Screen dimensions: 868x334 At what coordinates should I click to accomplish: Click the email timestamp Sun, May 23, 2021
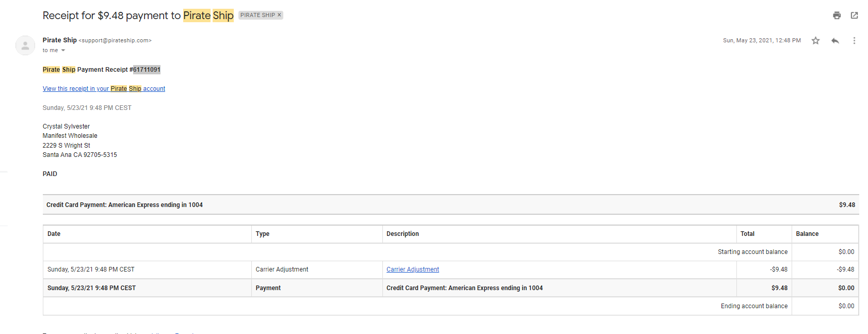coord(762,40)
